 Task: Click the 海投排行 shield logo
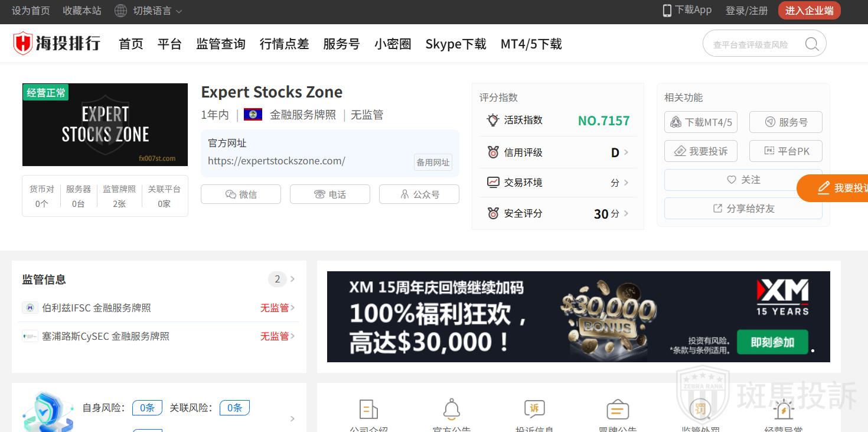[x=22, y=44]
